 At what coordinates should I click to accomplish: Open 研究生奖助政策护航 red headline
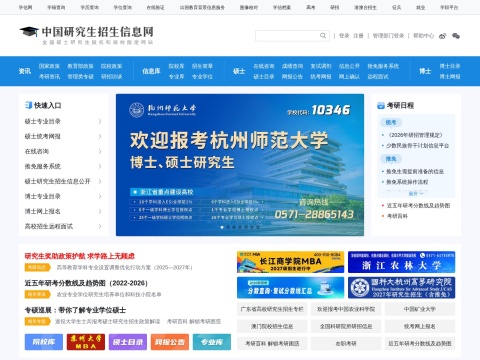pyautogui.click(x=80, y=256)
